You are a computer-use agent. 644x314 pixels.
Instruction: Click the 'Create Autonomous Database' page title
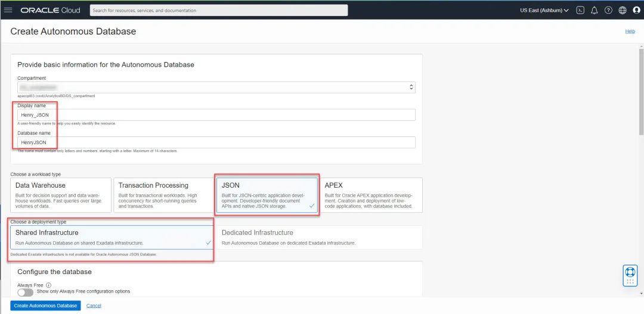(x=73, y=31)
